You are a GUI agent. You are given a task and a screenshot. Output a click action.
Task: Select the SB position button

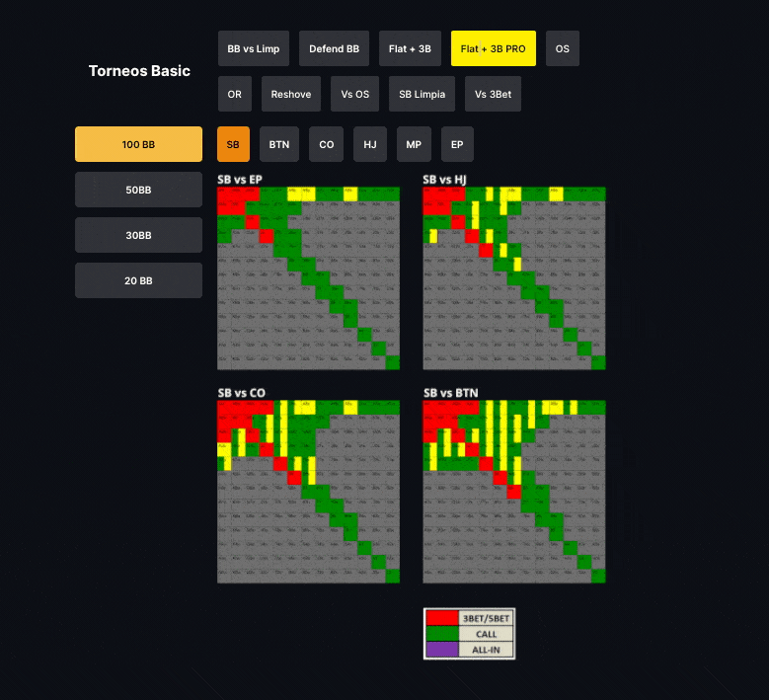pyautogui.click(x=233, y=144)
